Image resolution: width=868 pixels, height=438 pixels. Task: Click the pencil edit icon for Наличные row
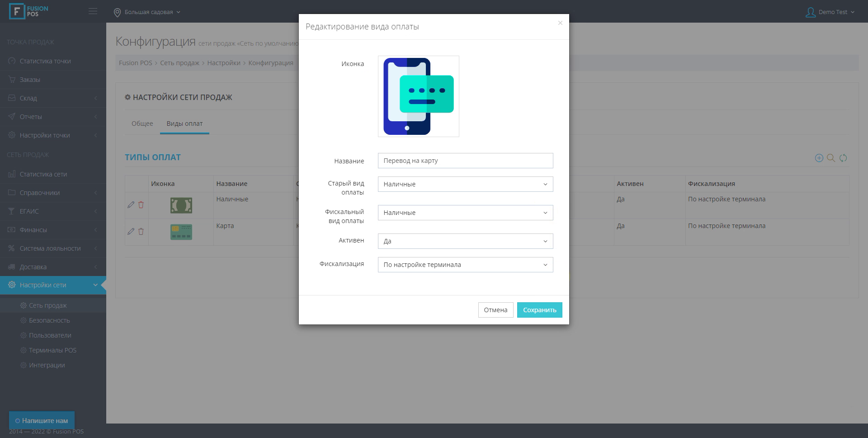pyautogui.click(x=131, y=205)
